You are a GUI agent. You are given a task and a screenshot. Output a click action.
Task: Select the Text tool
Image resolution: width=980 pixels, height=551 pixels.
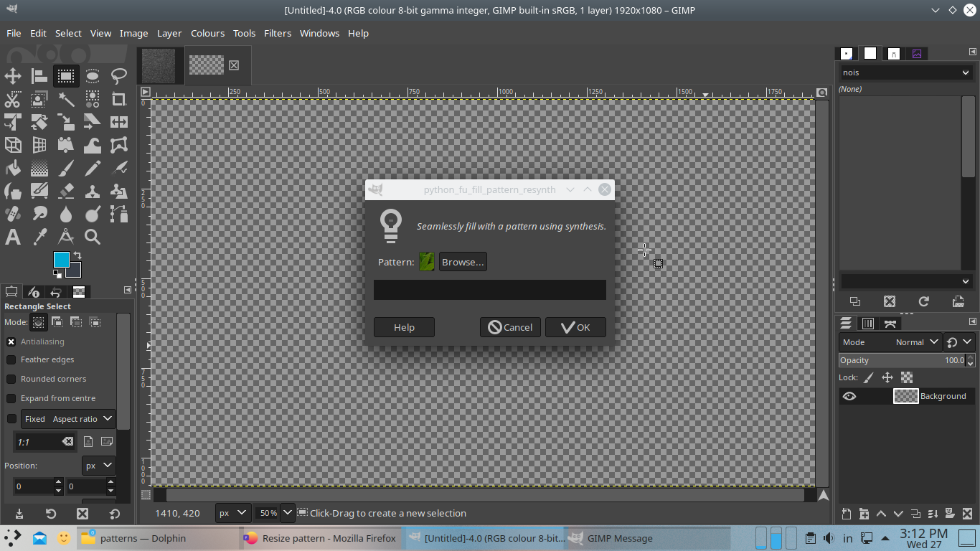coord(13,237)
